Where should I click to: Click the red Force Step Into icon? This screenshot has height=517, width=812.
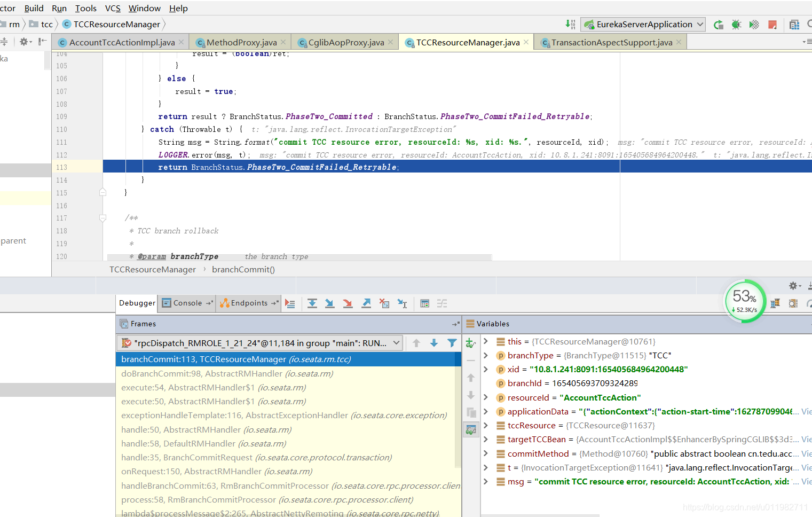348,303
